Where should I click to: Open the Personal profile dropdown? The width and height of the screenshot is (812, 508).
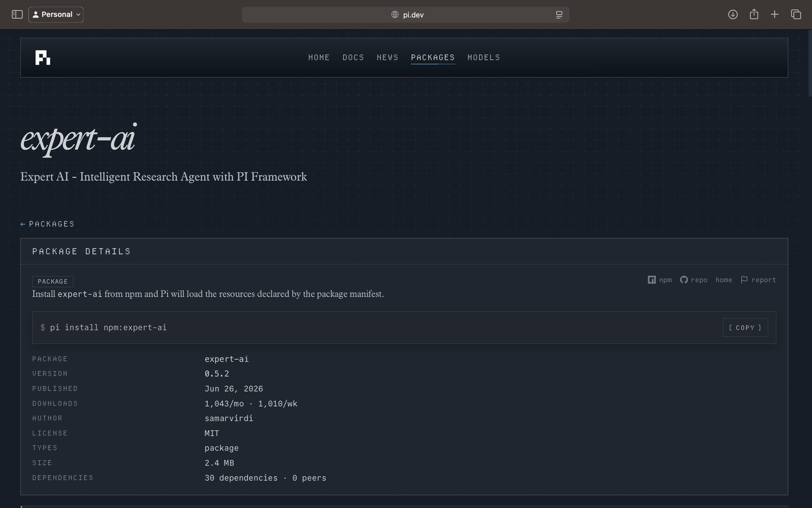click(x=56, y=15)
